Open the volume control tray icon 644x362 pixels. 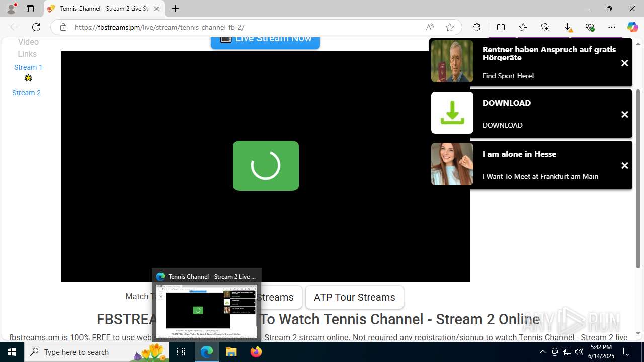tap(579, 352)
